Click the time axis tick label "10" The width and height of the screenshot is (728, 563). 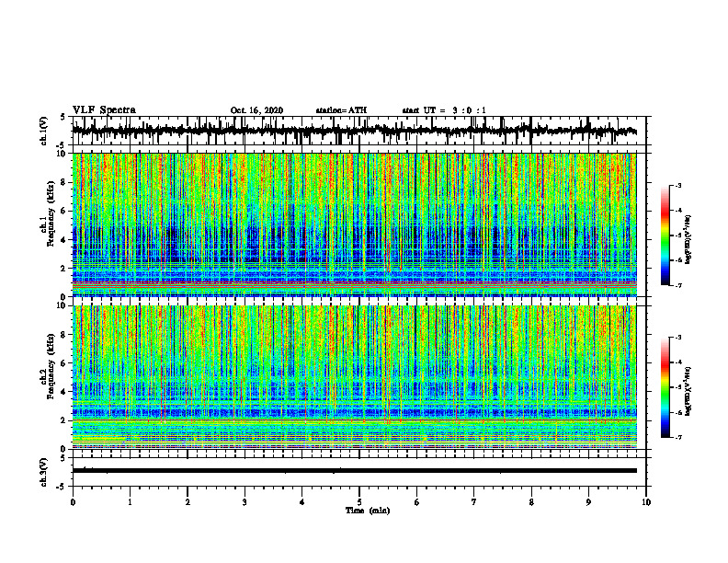(x=646, y=502)
